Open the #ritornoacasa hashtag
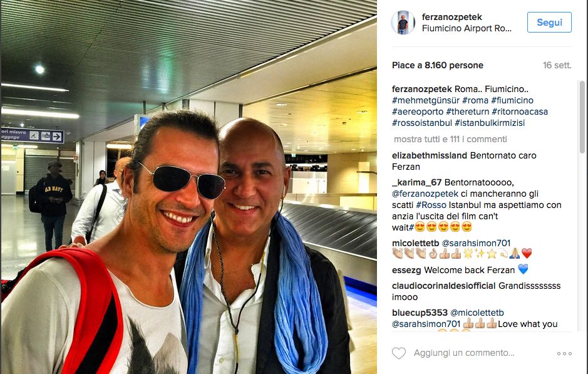The image size is (588, 374). tap(519, 112)
